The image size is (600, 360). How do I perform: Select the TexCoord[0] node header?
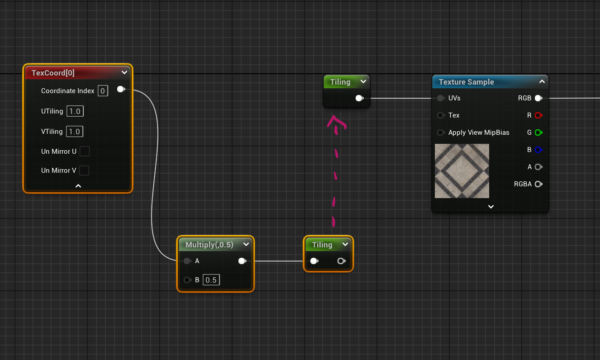tap(78, 73)
